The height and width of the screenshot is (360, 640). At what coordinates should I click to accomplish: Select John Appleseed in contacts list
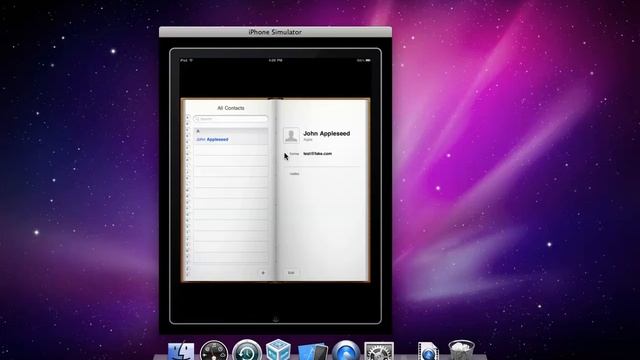click(x=231, y=140)
